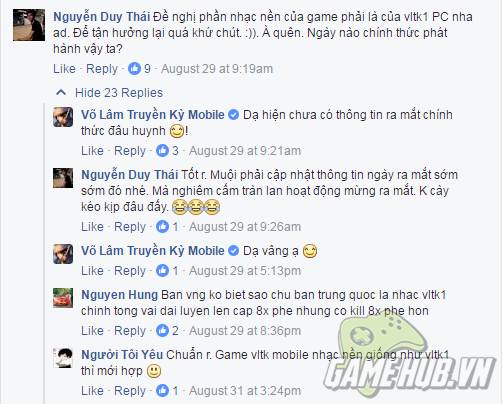Click the chevron arrow beside Hide 23 Replies

[61, 92]
